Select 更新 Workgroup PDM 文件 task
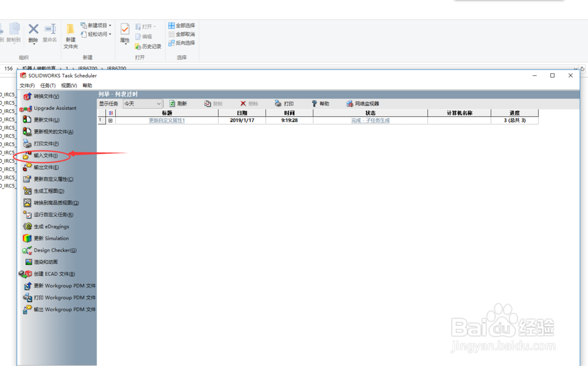Viewport: 588px width, 366px height. (59, 286)
